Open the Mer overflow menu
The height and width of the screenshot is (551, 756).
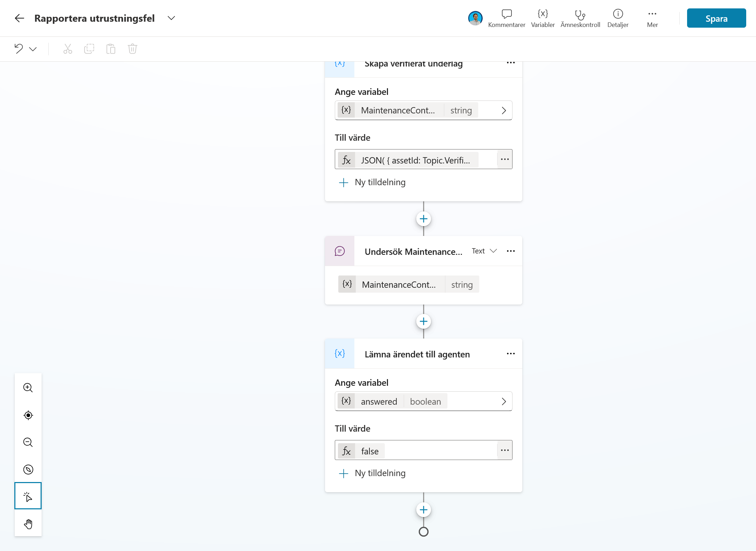[652, 18]
